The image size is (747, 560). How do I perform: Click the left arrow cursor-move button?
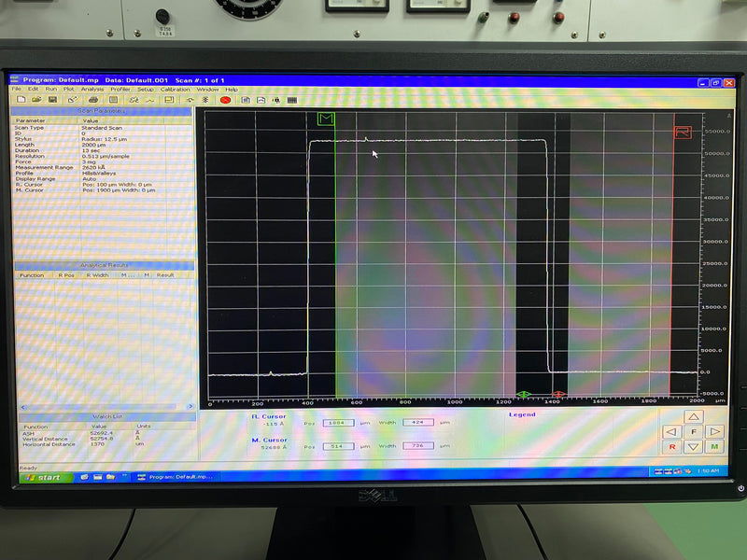click(671, 431)
